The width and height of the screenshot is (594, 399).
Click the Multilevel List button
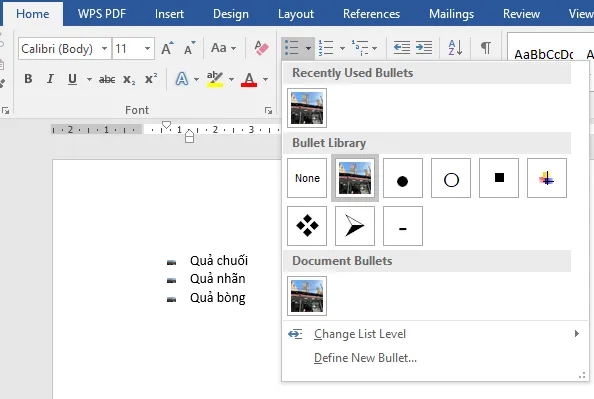[x=360, y=48]
